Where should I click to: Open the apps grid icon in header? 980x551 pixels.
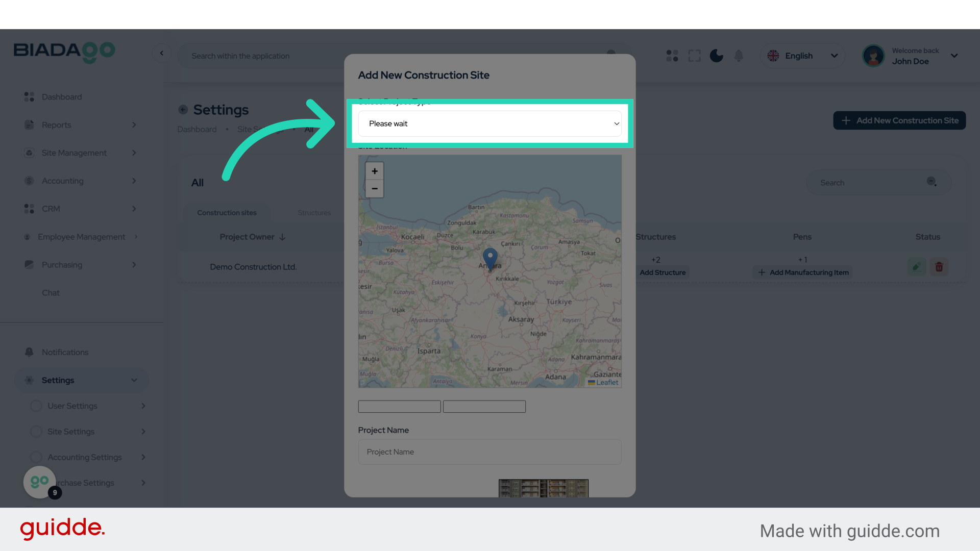pyautogui.click(x=672, y=56)
